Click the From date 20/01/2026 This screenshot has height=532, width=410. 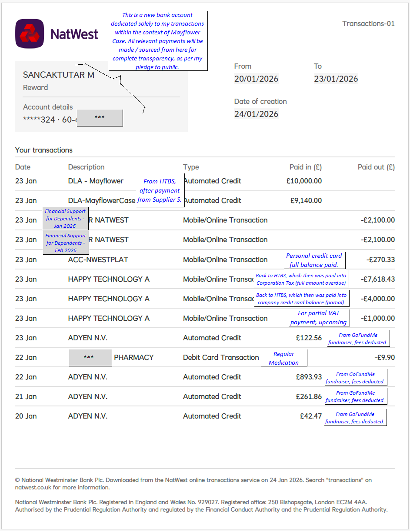[256, 79]
